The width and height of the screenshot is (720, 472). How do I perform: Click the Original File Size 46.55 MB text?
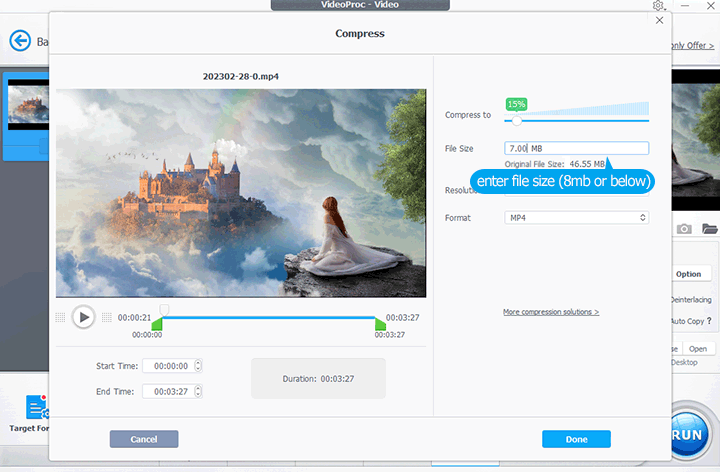555,164
